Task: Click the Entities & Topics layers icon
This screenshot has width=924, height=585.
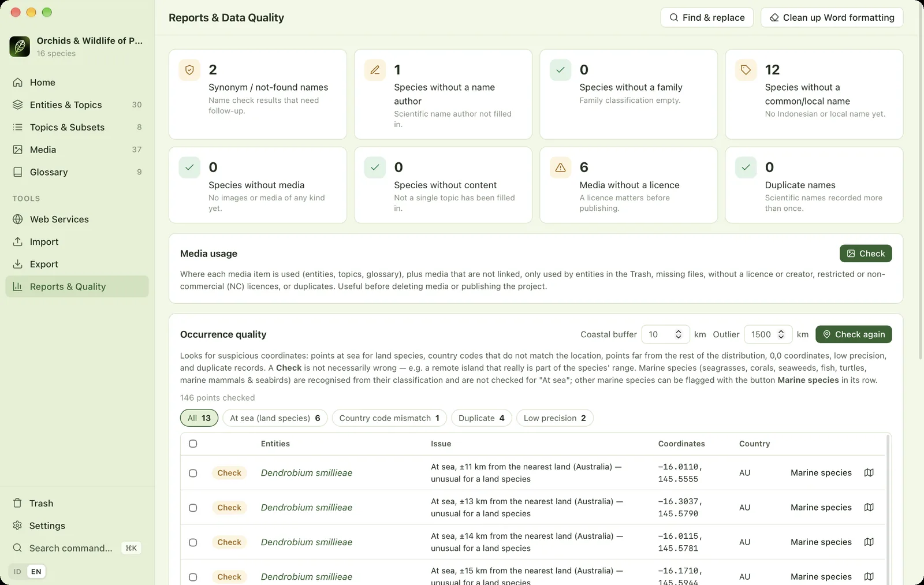Action: 18,105
